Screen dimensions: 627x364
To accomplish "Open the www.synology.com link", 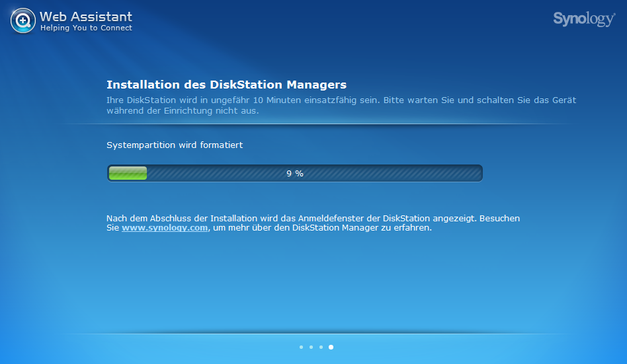I will (x=165, y=228).
